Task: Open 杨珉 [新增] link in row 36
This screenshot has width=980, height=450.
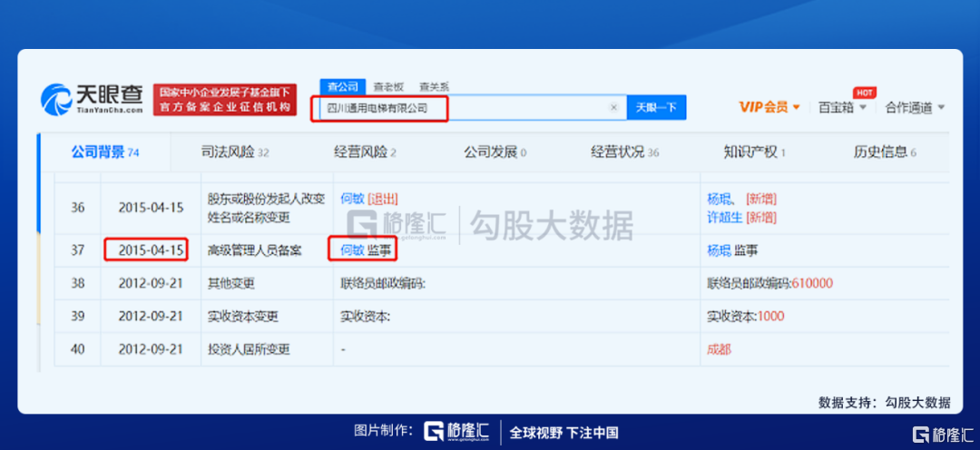Action: point(742,199)
